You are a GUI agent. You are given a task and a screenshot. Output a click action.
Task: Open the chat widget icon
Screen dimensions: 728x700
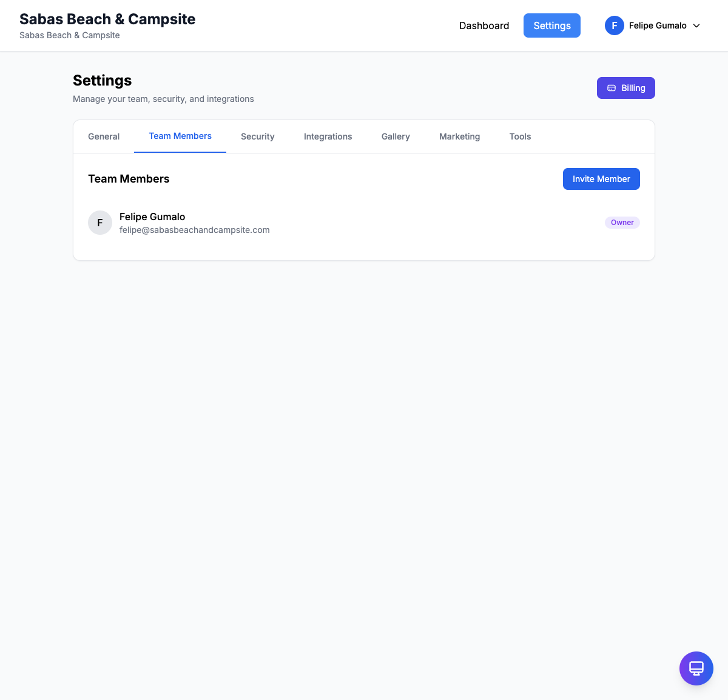(x=696, y=668)
